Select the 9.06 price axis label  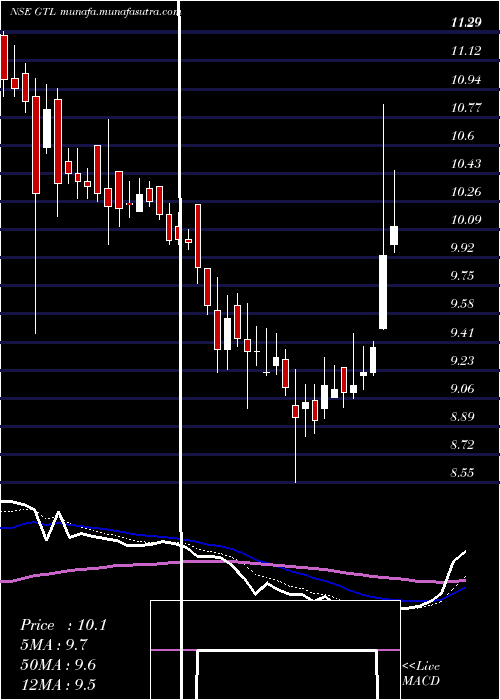click(x=462, y=389)
